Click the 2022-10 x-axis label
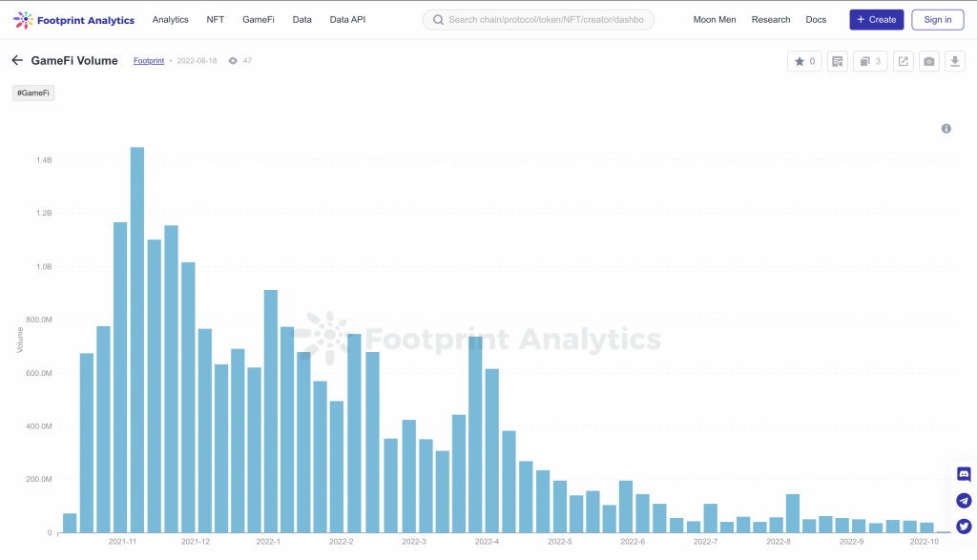Image resolution: width=977 pixels, height=560 pixels. point(924,541)
